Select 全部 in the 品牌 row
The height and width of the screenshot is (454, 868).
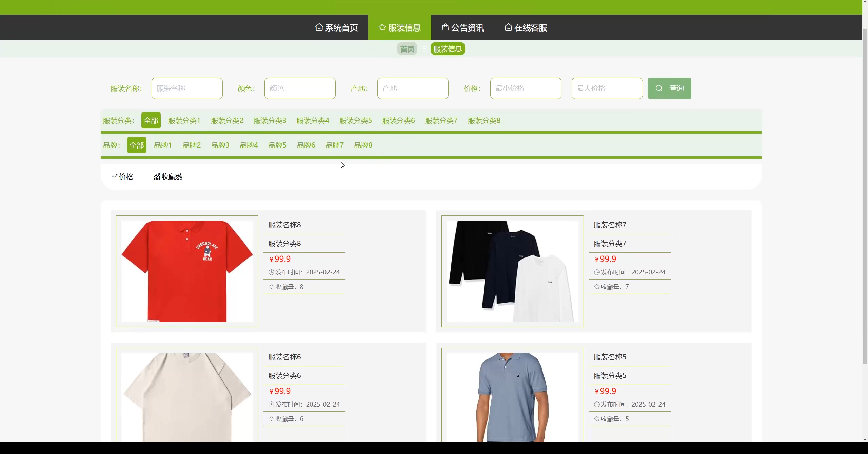[137, 145]
